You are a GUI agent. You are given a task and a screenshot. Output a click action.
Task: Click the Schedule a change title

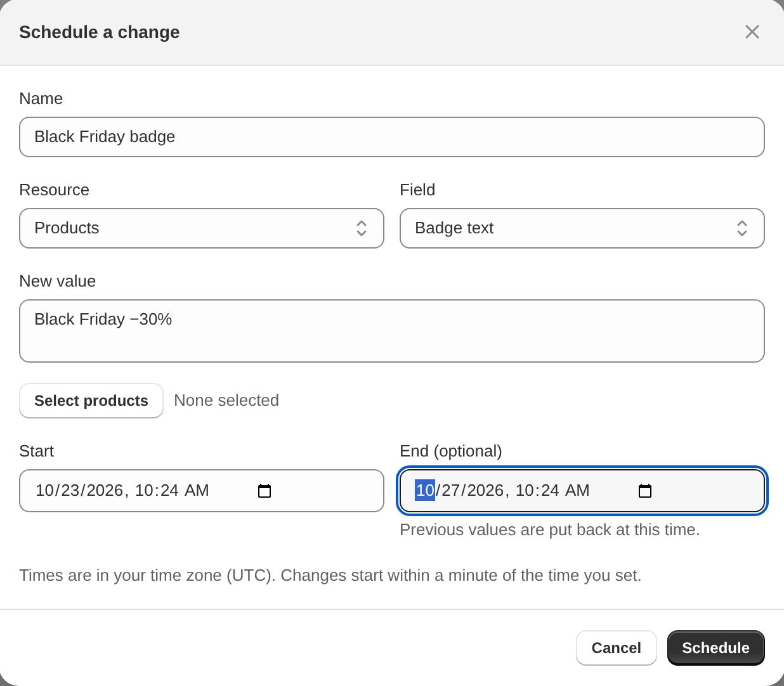[100, 32]
